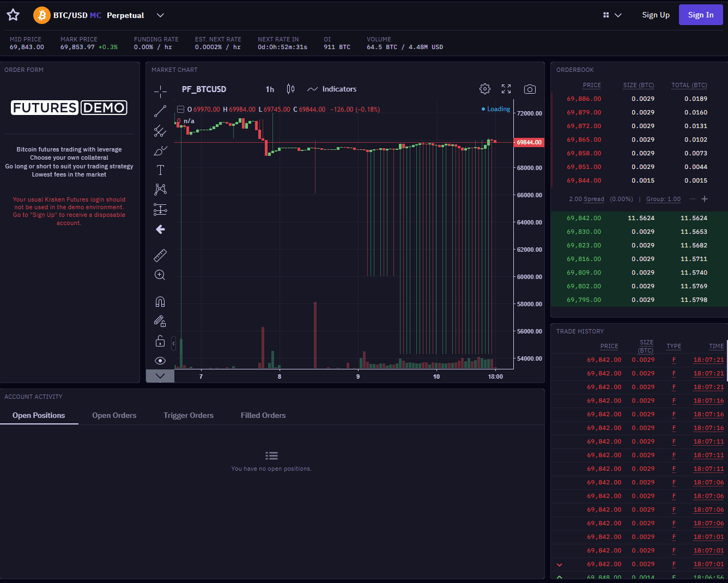Select the zoom in tool
This screenshot has width=728, height=583.
point(160,275)
